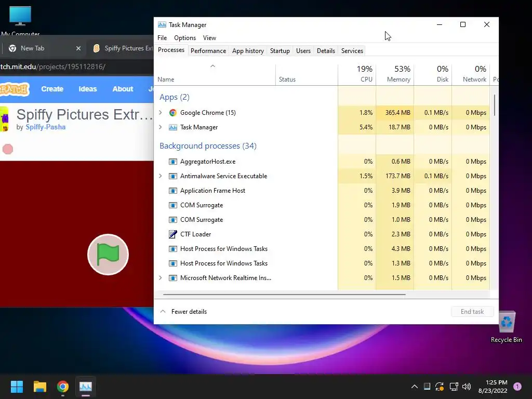The width and height of the screenshot is (532, 399).
Task: Open Windows Start menu from taskbar
Action: pos(17,387)
